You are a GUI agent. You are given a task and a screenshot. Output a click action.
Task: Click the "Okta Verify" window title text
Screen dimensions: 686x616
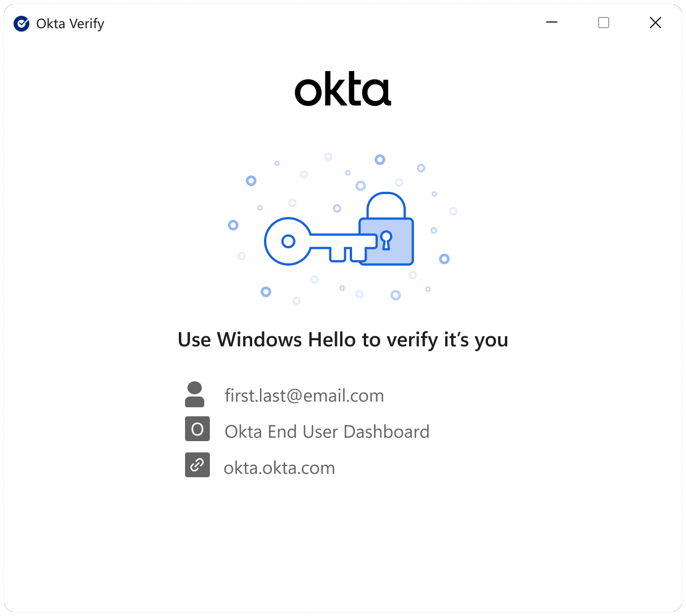tap(70, 24)
